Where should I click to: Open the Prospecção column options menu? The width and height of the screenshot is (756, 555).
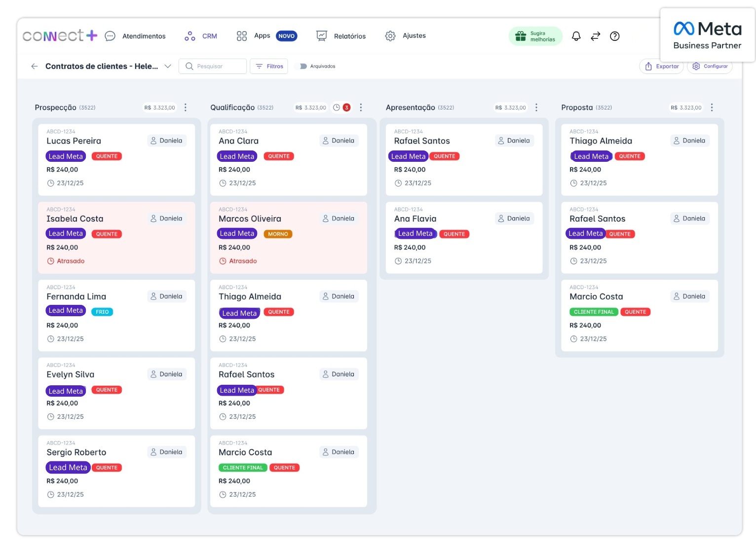tap(186, 108)
